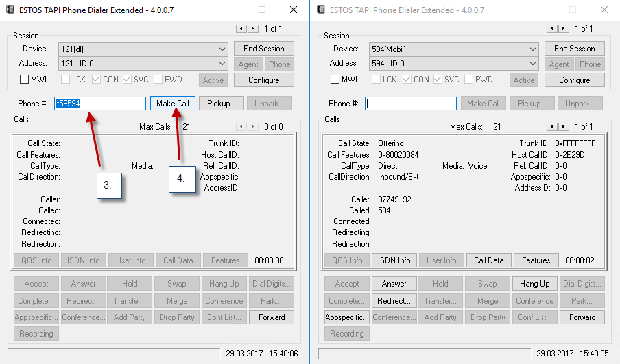This screenshot has width=620, height=364.
Task: Click the Phone # input field in right window
Action: click(411, 104)
